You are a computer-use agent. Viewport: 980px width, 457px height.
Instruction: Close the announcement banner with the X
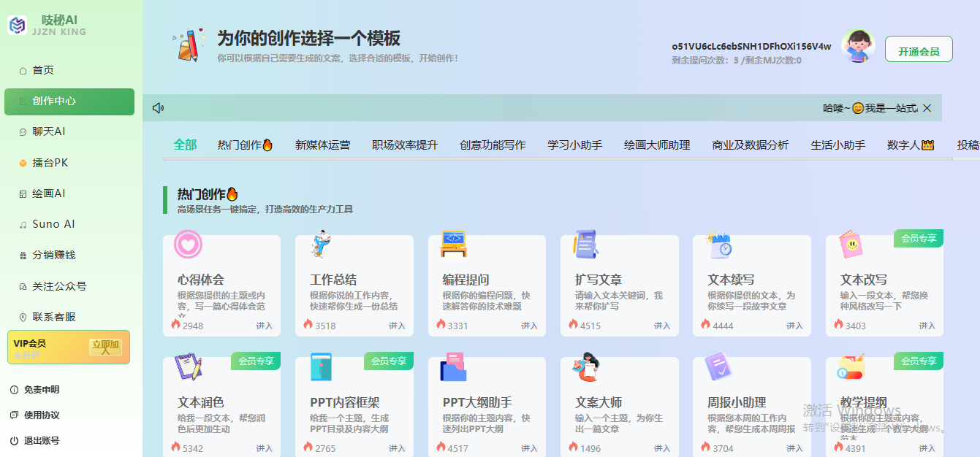coord(927,107)
